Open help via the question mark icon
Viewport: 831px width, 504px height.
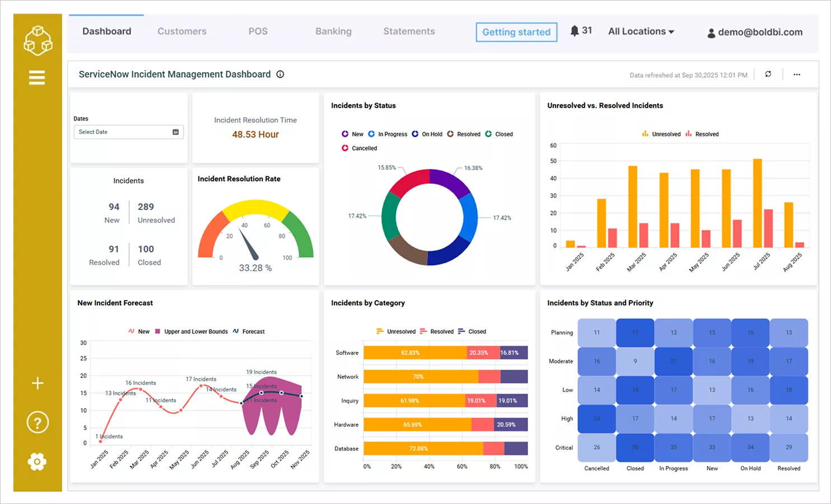pos(37,422)
